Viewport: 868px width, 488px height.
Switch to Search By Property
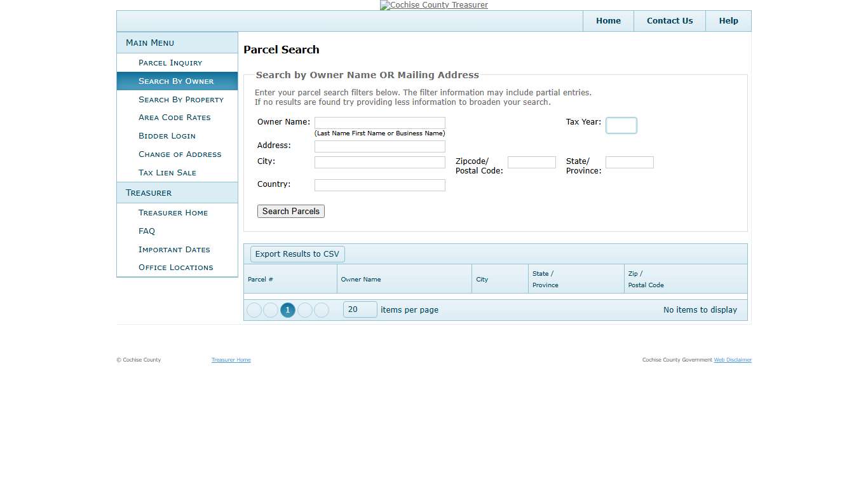tap(181, 99)
